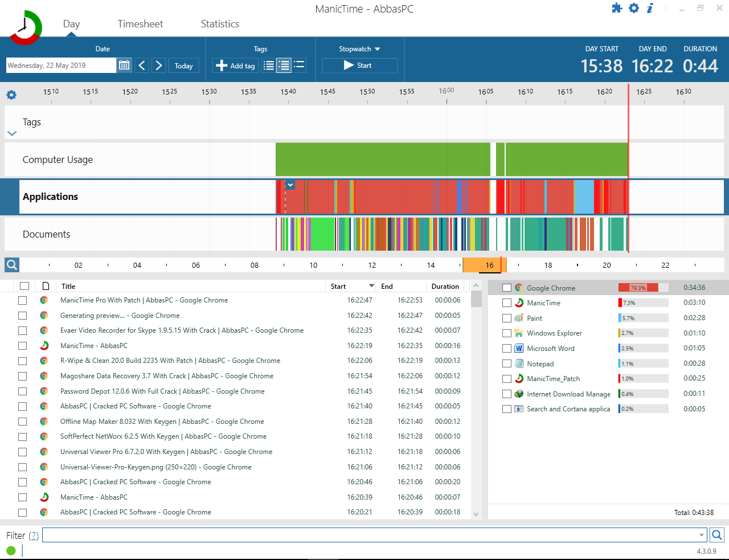Switch to the Statistics tab
This screenshot has height=560, width=729.
coord(220,24)
